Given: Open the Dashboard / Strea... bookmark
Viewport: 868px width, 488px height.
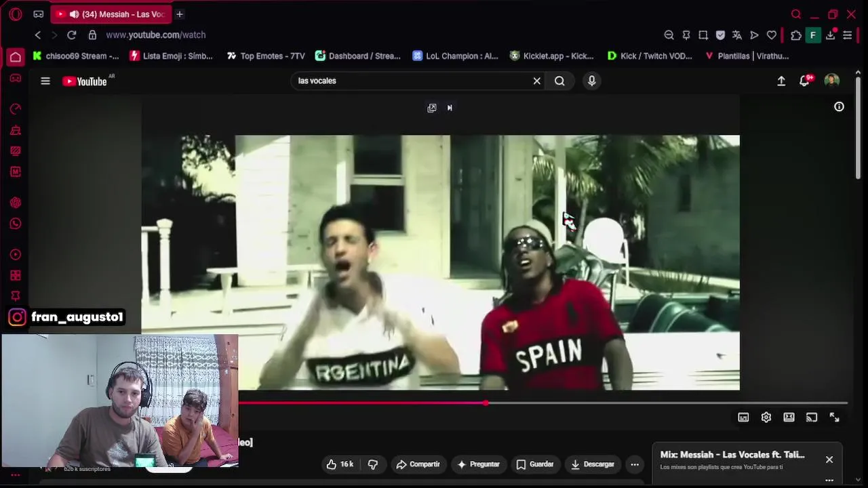Looking at the screenshot, I should coord(358,56).
